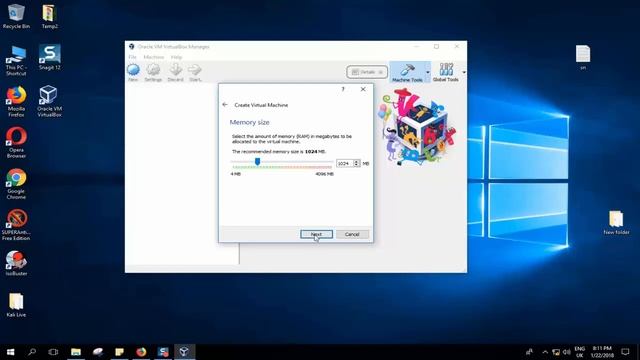Screen dimensions: 640x360
Task: Click the memory value field showing 1024
Action: tap(344, 163)
